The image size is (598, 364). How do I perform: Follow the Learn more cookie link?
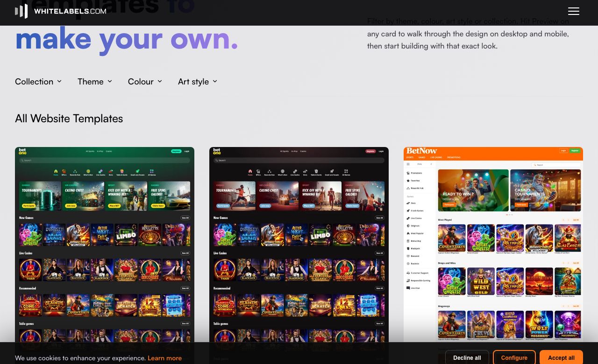(x=164, y=358)
